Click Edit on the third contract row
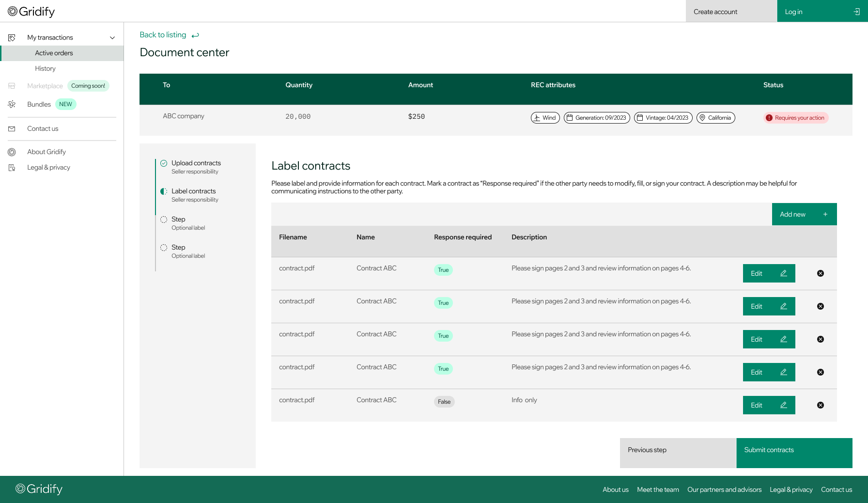The width and height of the screenshot is (868, 503). [x=769, y=339]
